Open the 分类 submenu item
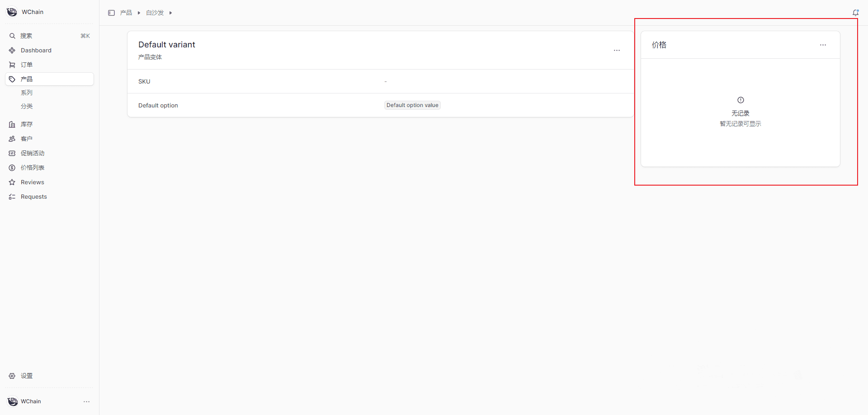 coord(27,106)
